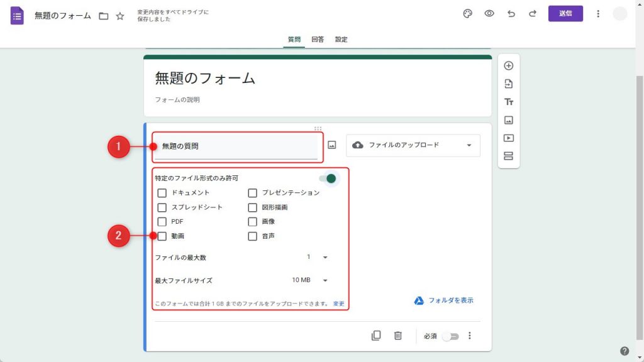Check the スプレッドシート checkbox
Viewport: 644px width, 362px height.
pos(162,207)
